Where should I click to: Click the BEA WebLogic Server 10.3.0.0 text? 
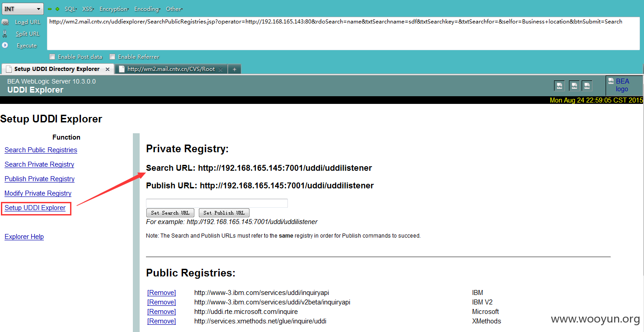click(52, 81)
